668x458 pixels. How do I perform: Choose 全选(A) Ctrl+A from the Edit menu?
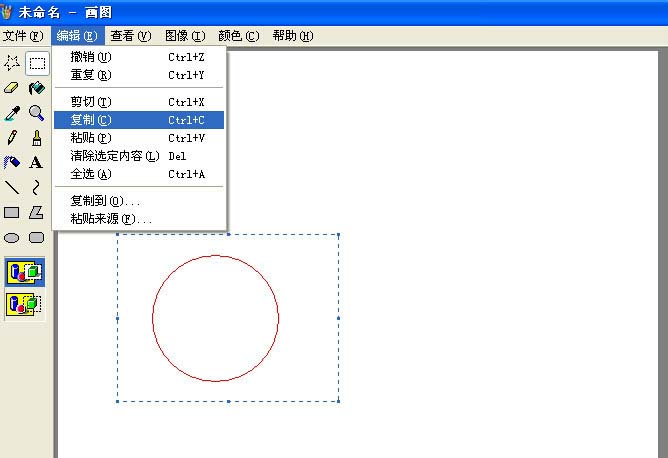(x=139, y=174)
